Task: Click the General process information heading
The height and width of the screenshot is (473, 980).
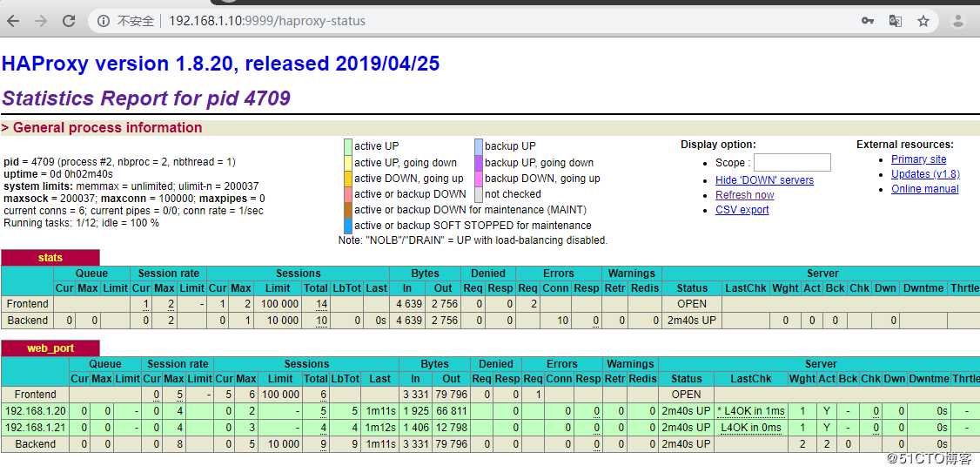Action: (107, 128)
